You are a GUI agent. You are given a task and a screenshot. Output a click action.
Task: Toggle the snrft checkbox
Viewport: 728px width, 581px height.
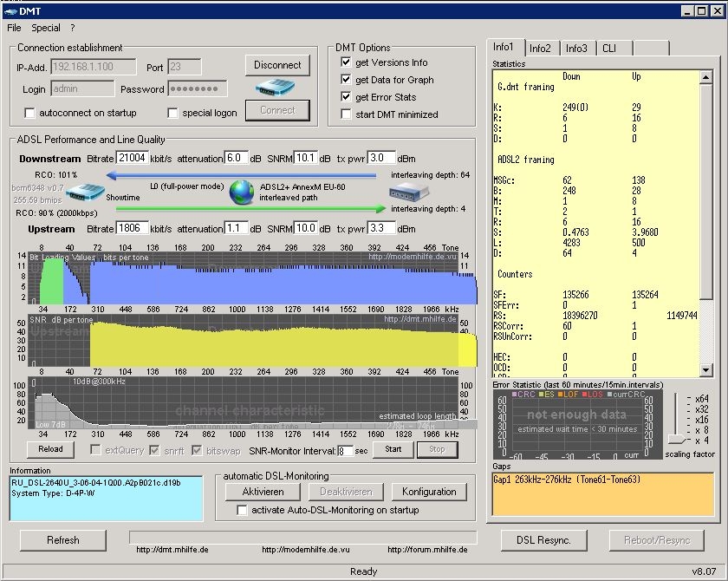[x=154, y=450]
